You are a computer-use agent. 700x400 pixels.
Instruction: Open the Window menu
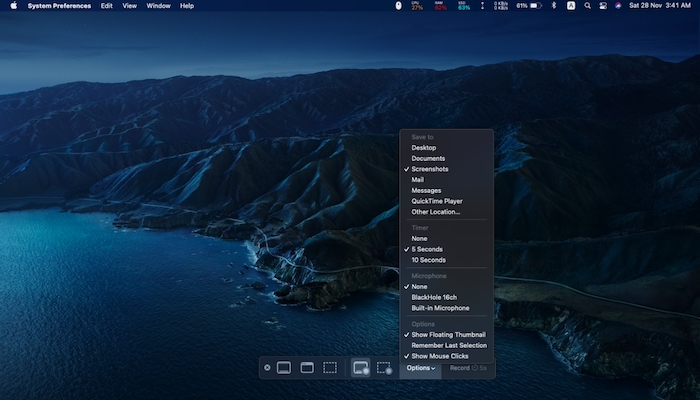coord(158,6)
